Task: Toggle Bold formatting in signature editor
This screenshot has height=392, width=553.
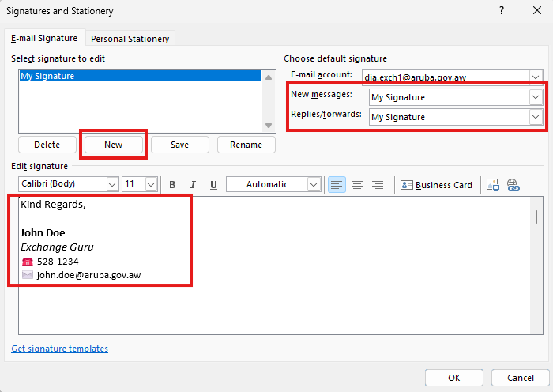Action: [x=172, y=185]
